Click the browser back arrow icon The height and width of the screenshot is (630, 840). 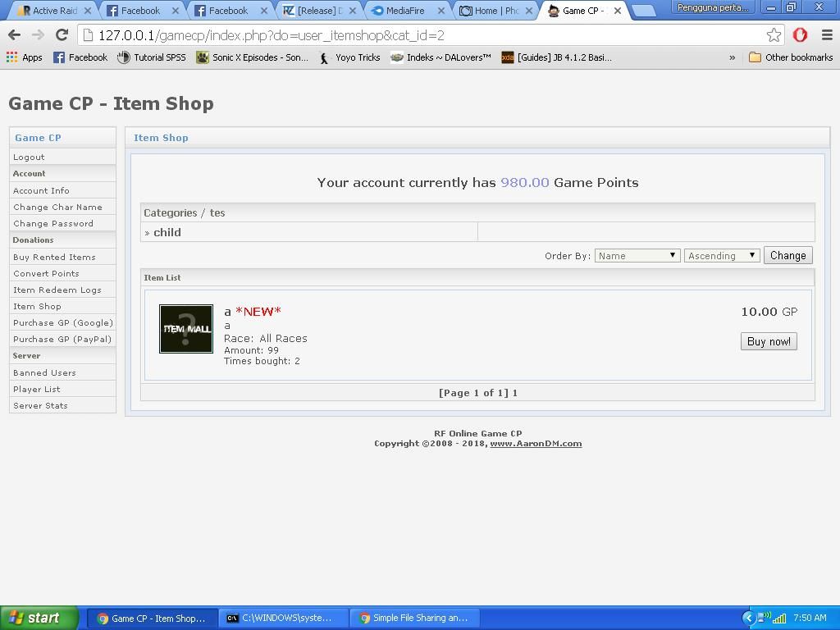(x=14, y=35)
